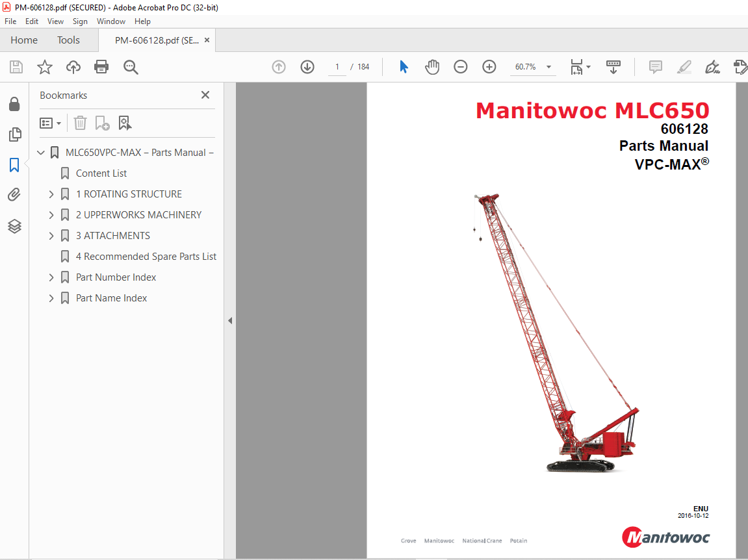Open the View menu
Viewport: 748px width, 560px height.
55,21
